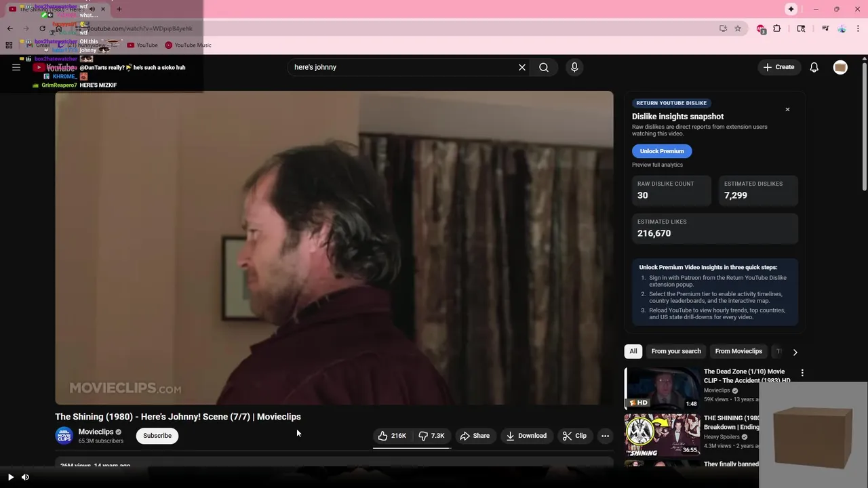Click the video progress line under like bar
The height and width of the screenshot is (488, 868).
point(412,448)
